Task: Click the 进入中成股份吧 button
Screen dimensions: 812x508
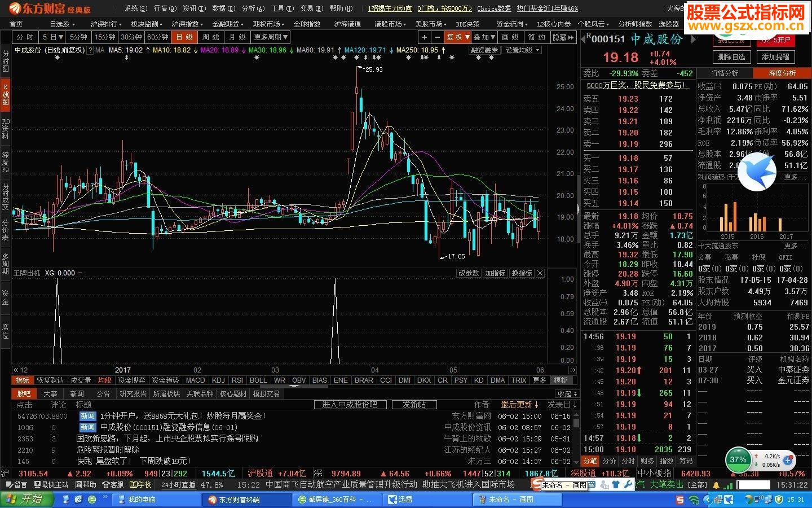Action: point(350,405)
